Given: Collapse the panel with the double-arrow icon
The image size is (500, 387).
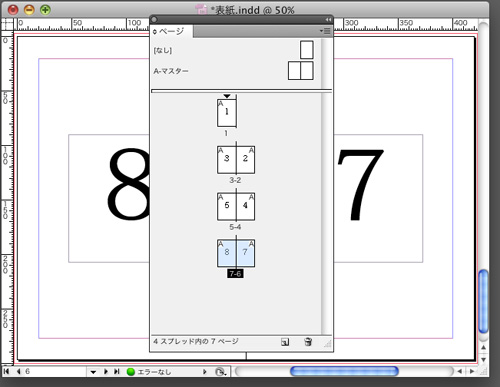Looking at the screenshot, I should (328, 20).
